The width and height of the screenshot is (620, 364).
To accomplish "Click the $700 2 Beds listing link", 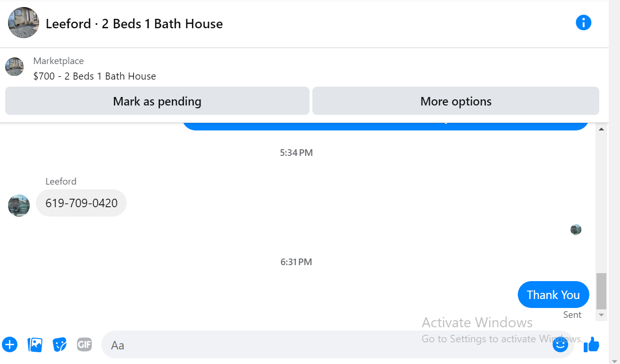I will click(x=95, y=76).
